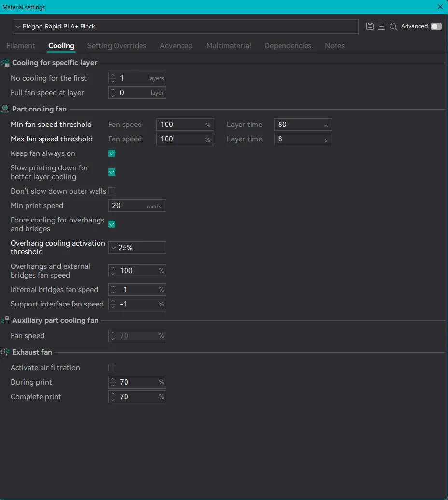Enable Don't slow down outer walls
Image resolution: width=448 pixels, height=500 pixels.
coord(112,191)
